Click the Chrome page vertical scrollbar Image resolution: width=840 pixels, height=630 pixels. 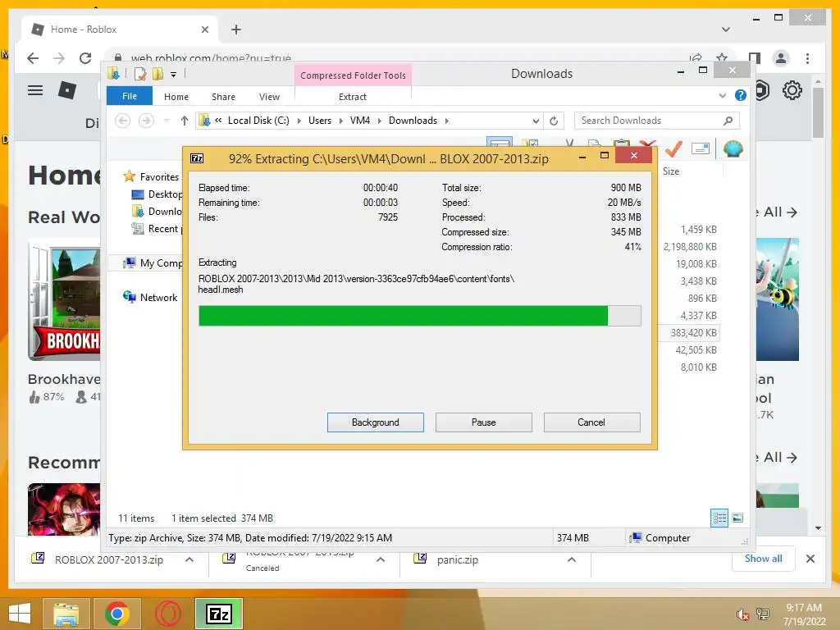[x=818, y=112]
